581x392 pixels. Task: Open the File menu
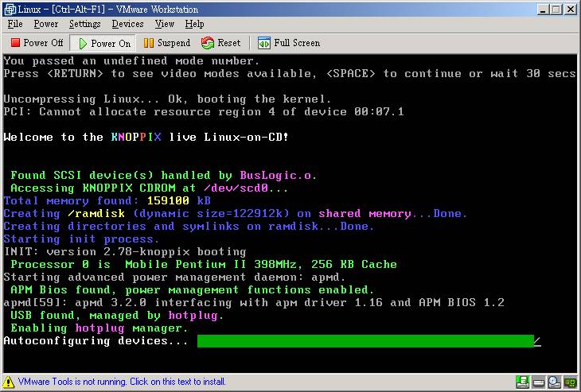pos(15,24)
